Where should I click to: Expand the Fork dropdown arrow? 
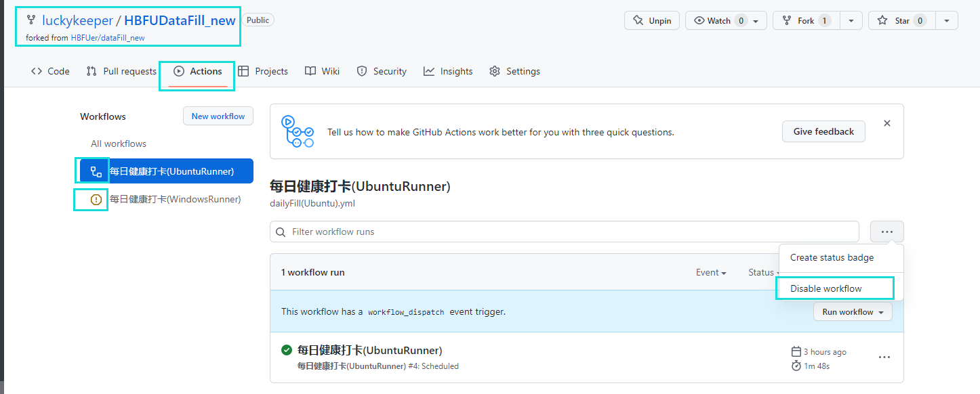[851, 20]
